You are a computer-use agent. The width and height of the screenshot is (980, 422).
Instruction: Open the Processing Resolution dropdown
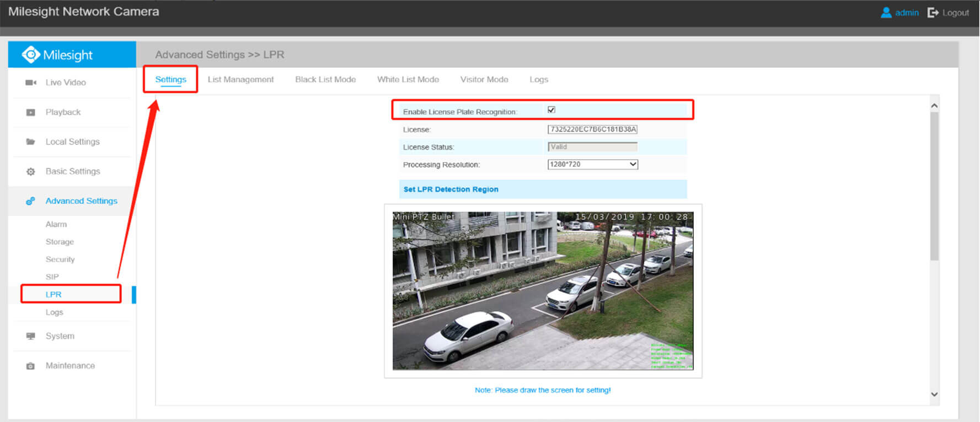pos(593,164)
